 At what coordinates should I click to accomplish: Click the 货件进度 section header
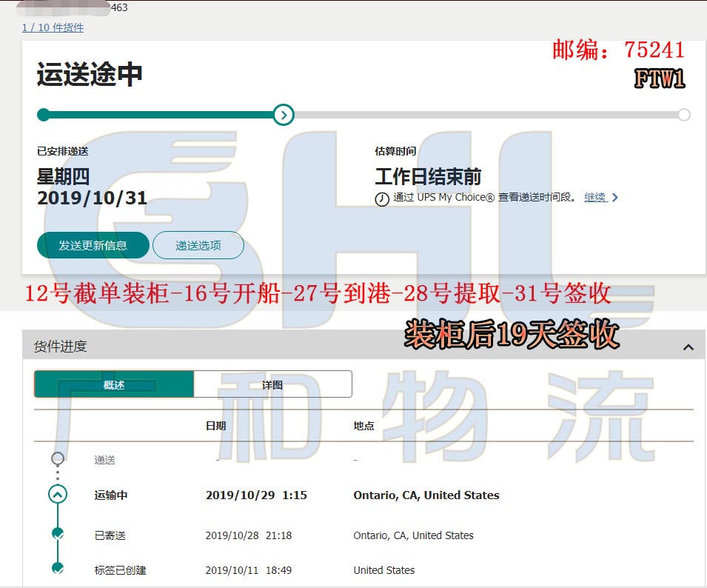[61, 347]
